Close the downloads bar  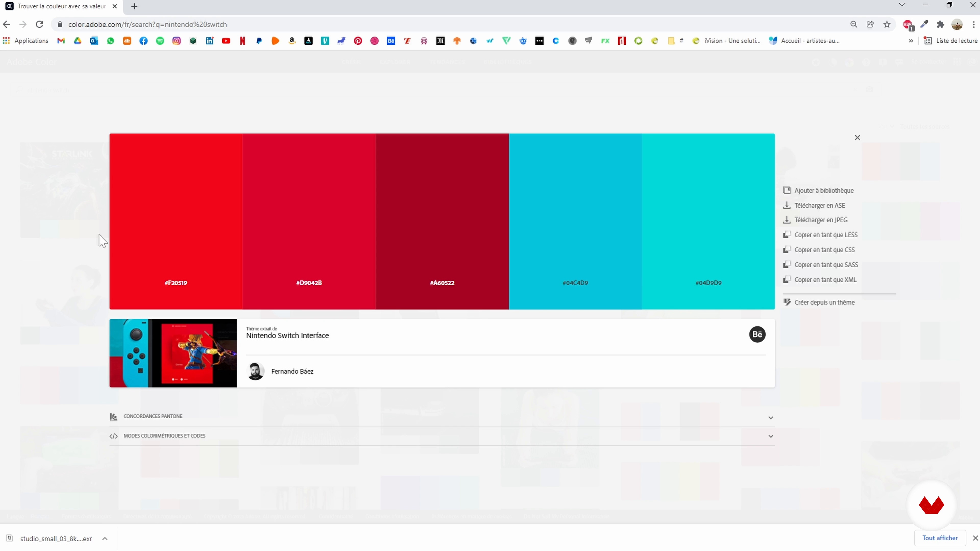pos(975,538)
